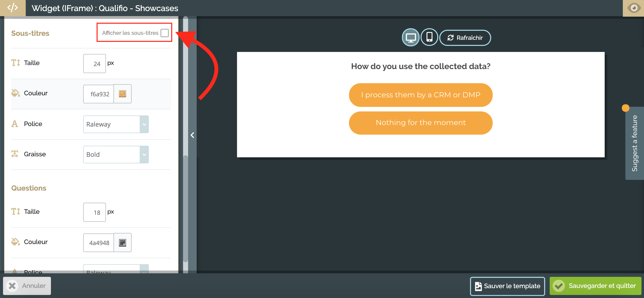Click the Graisse label
The height and width of the screenshot is (298, 644).
(35, 154)
